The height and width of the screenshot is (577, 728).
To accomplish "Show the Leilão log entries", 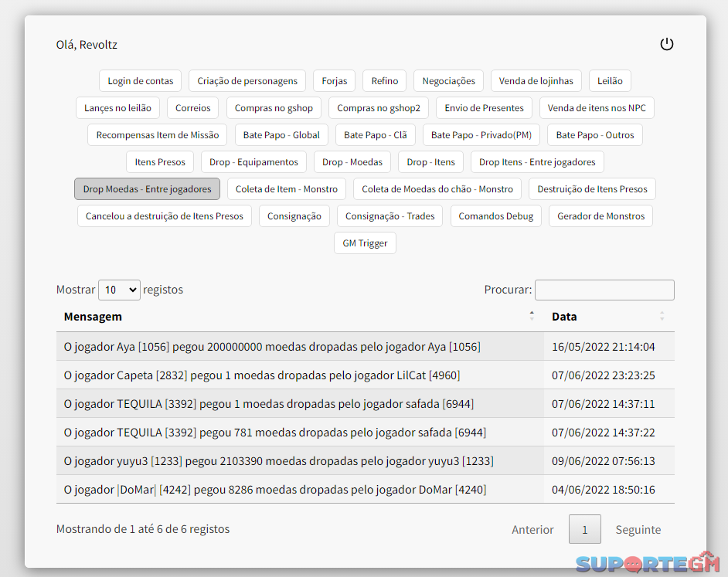I will click(610, 81).
